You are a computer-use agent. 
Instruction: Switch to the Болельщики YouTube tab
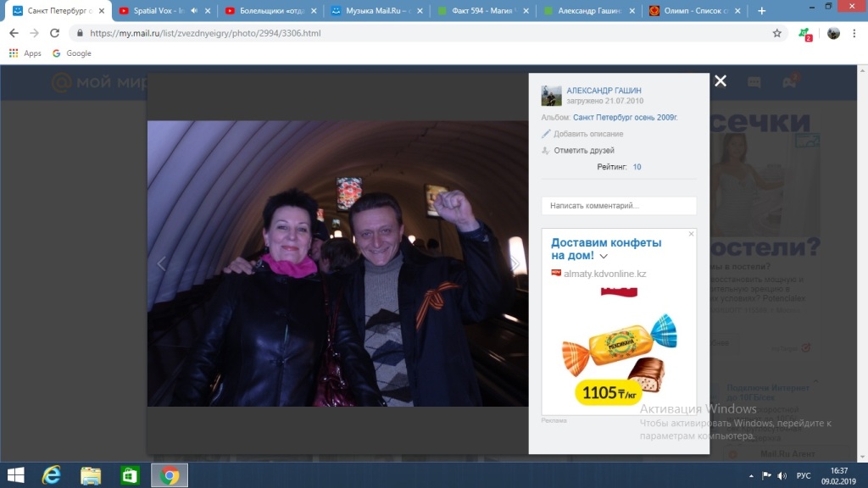point(272,10)
